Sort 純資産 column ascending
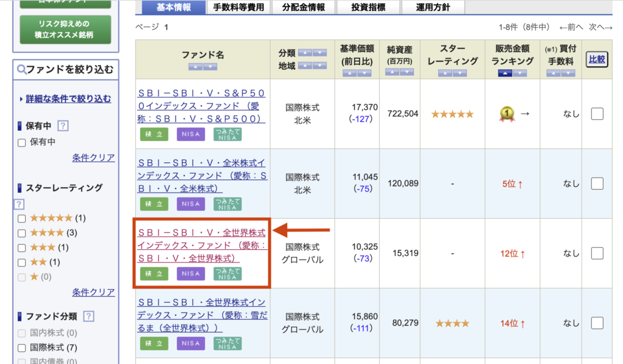Screen dimensions: 623x364 pos(392,72)
